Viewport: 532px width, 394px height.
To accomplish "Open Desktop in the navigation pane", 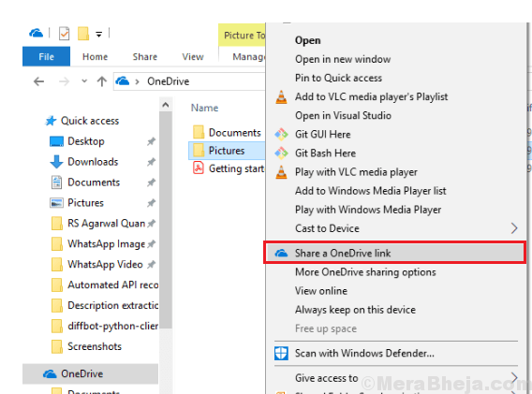I will (x=86, y=141).
